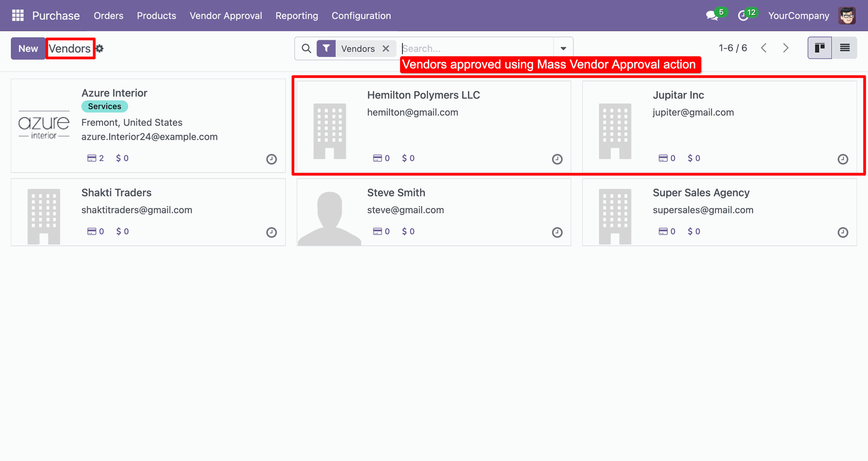Viewport: 868px width, 461px height.
Task: Switch to List view
Action: pos(844,48)
